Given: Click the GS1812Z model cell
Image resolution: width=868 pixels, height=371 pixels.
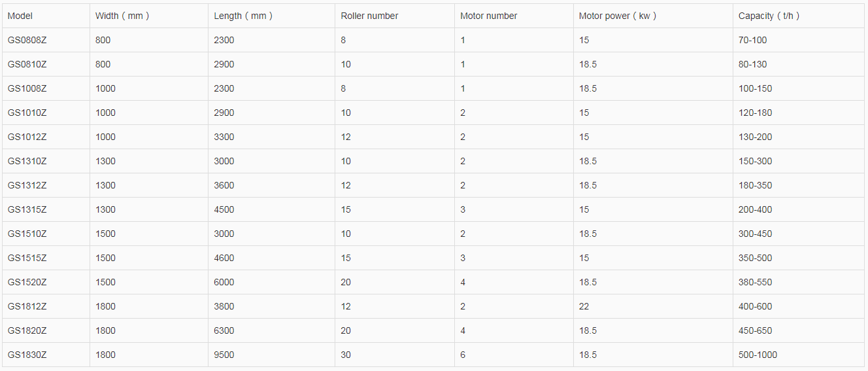Looking at the screenshot, I should (27, 306).
